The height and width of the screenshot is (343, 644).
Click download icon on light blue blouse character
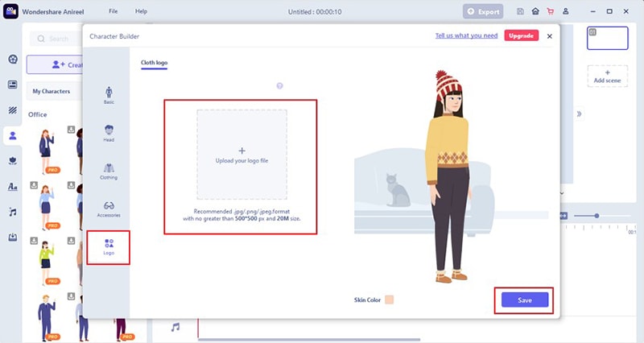[34, 185]
